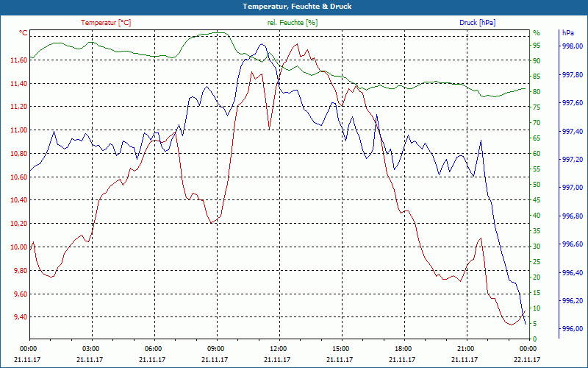Click temperature axis value 10,00
This screenshot has width=588, height=368.
(x=19, y=247)
